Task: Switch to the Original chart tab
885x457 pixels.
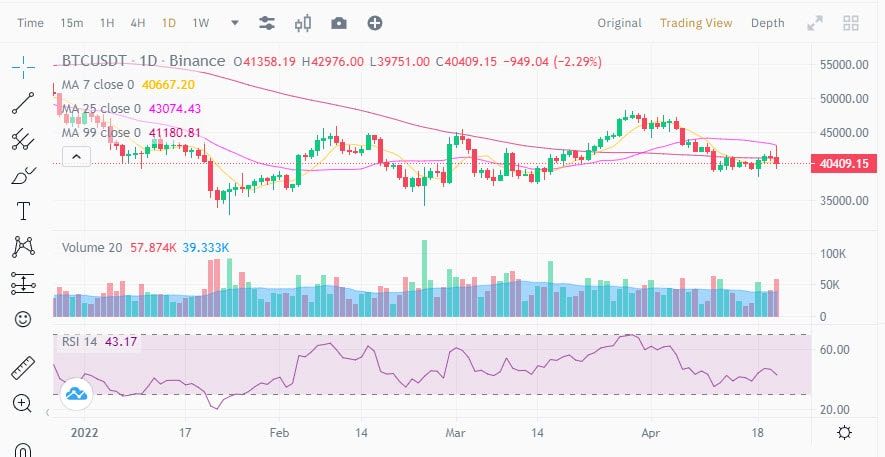Action: coord(619,23)
